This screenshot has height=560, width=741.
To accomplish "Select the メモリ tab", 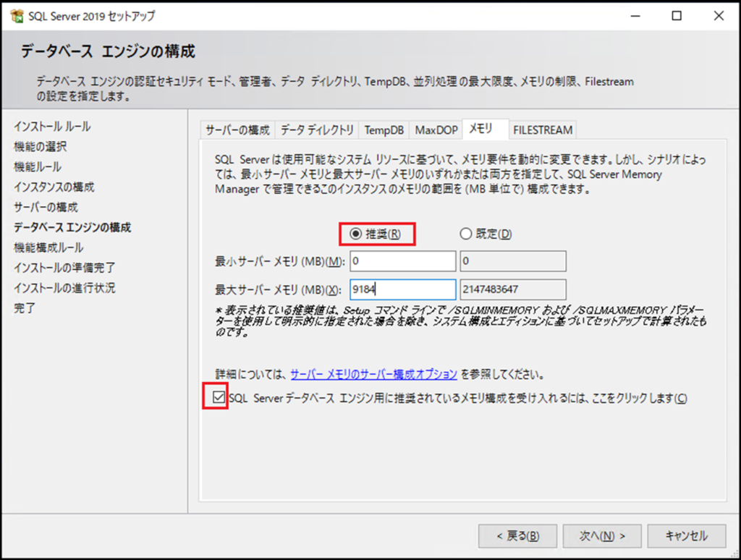I will tap(486, 129).
